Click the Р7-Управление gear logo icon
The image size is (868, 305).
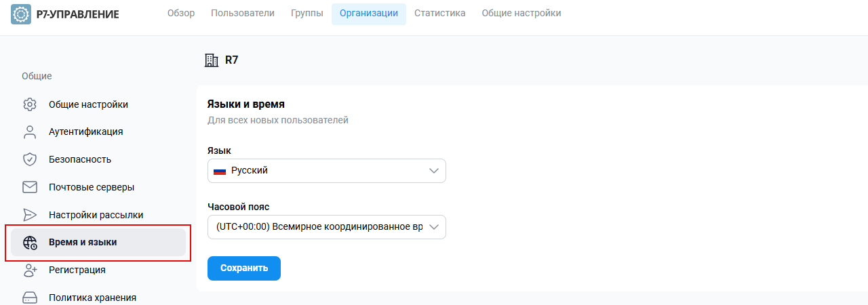click(21, 14)
